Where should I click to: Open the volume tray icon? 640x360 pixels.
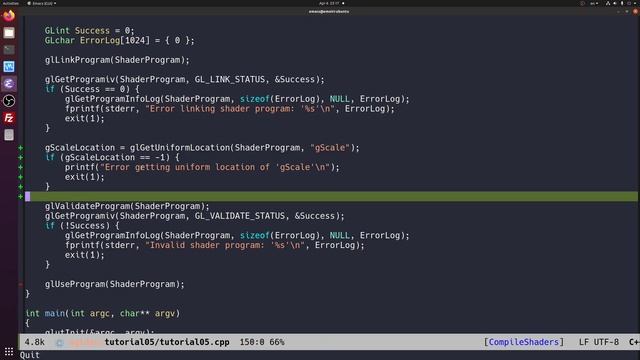(615, 3)
